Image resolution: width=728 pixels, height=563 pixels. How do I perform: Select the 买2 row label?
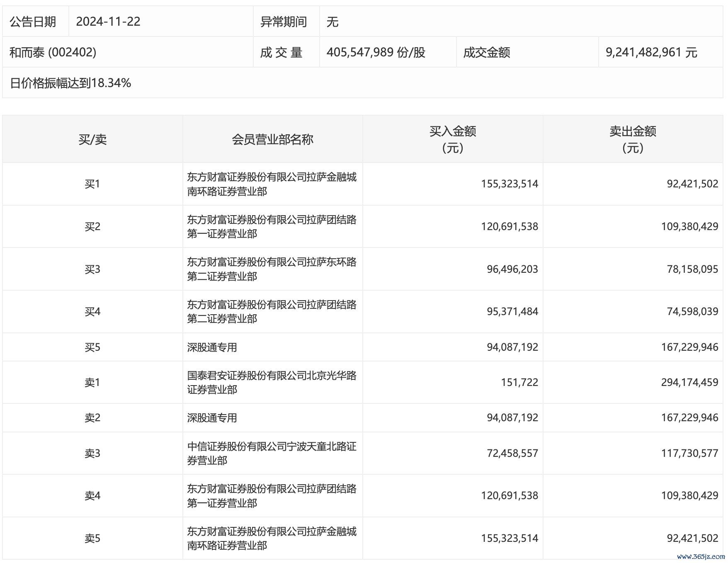coord(92,226)
